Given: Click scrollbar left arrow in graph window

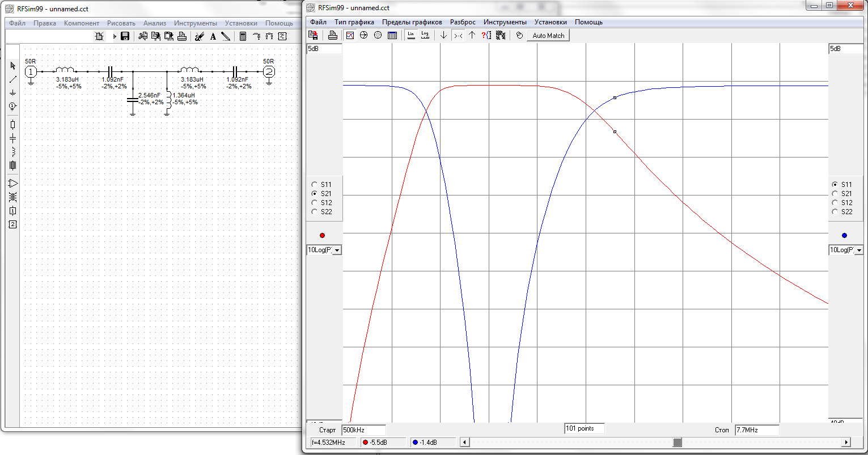Looking at the screenshot, I should pyautogui.click(x=464, y=442).
